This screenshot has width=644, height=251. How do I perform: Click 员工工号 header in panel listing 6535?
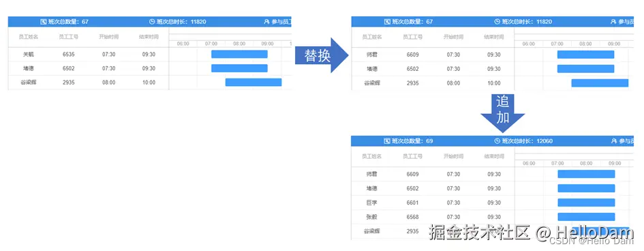[69, 37]
